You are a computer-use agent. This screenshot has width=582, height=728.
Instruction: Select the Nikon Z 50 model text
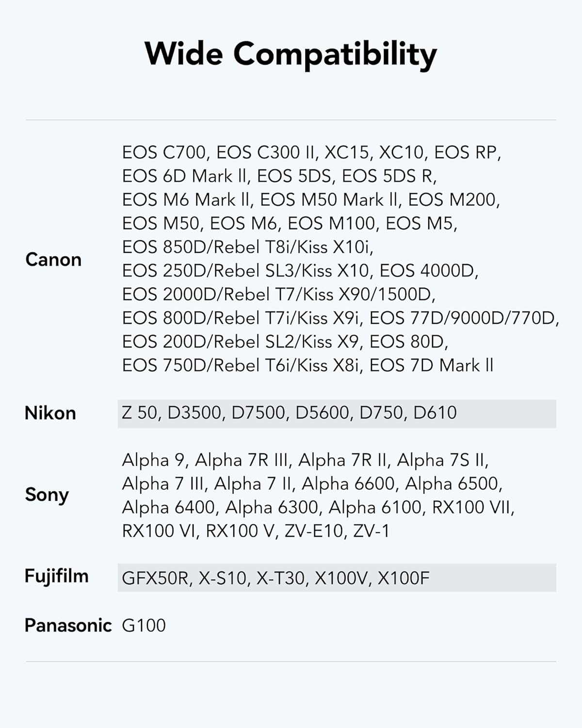[140, 413]
